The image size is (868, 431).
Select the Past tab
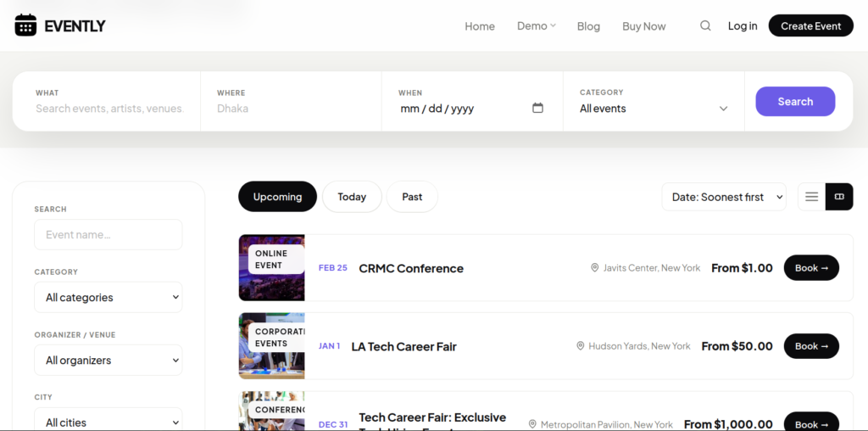[412, 197]
